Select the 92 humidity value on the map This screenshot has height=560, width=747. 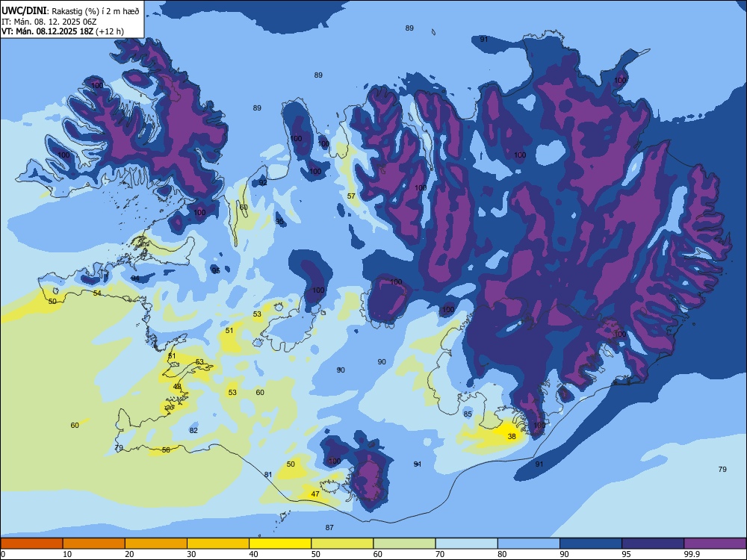point(263,182)
